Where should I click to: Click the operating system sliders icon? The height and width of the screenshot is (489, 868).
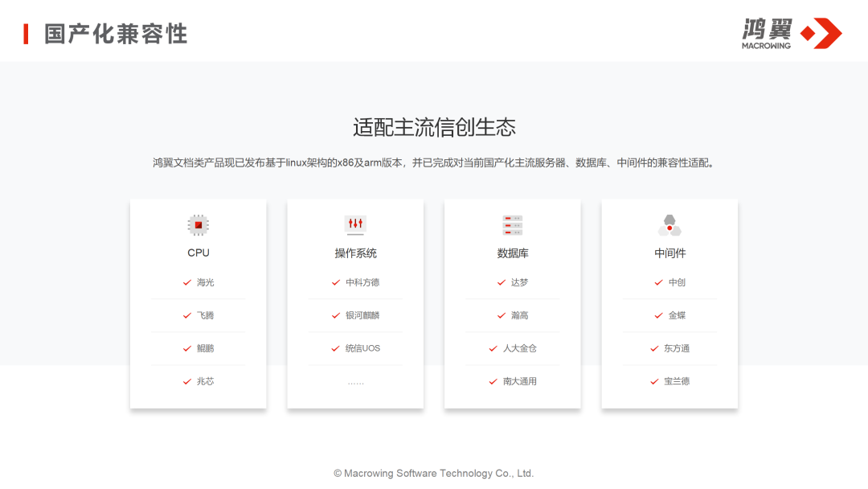(355, 225)
